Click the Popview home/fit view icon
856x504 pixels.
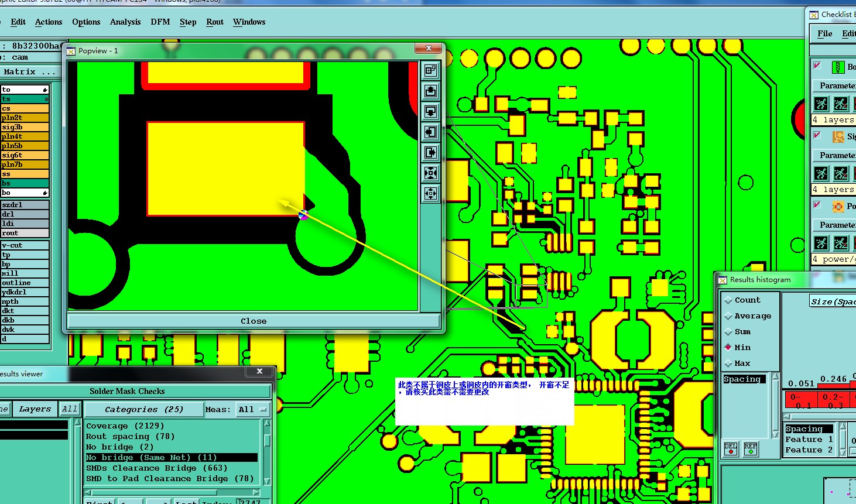pyautogui.click(x=430, y=70)
